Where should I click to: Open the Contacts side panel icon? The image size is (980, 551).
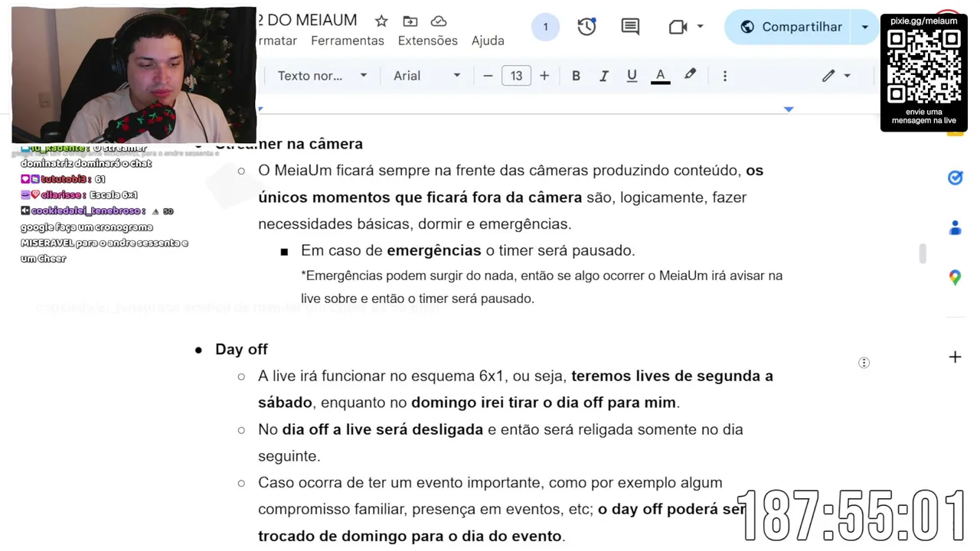955,228
